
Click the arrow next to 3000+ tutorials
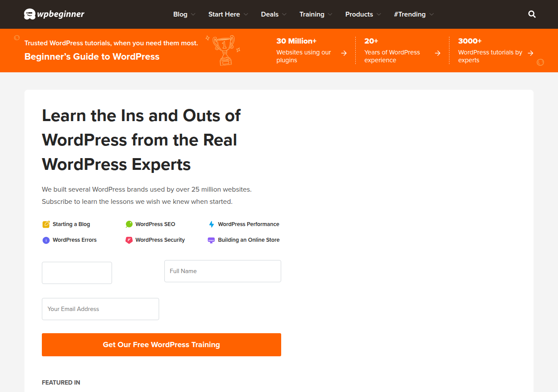(531, 53)
